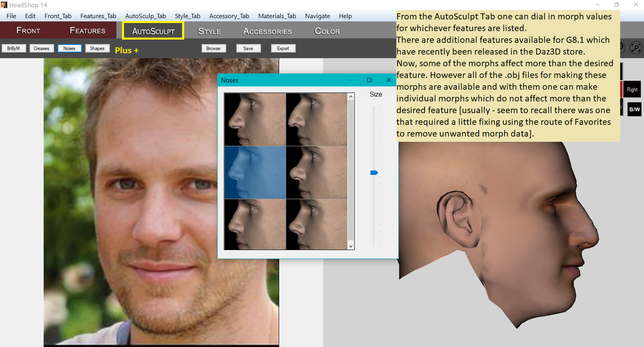Minimize the HeadShop 14 window
Viewport: 644px width, 347px height.
coord(598,5)
